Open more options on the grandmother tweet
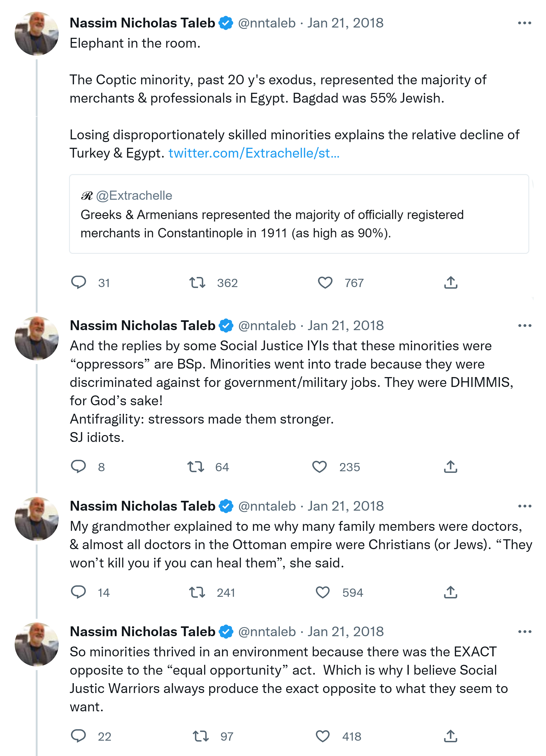The width and height of the screenshot is (546, 756). click(x=524, y=506)
